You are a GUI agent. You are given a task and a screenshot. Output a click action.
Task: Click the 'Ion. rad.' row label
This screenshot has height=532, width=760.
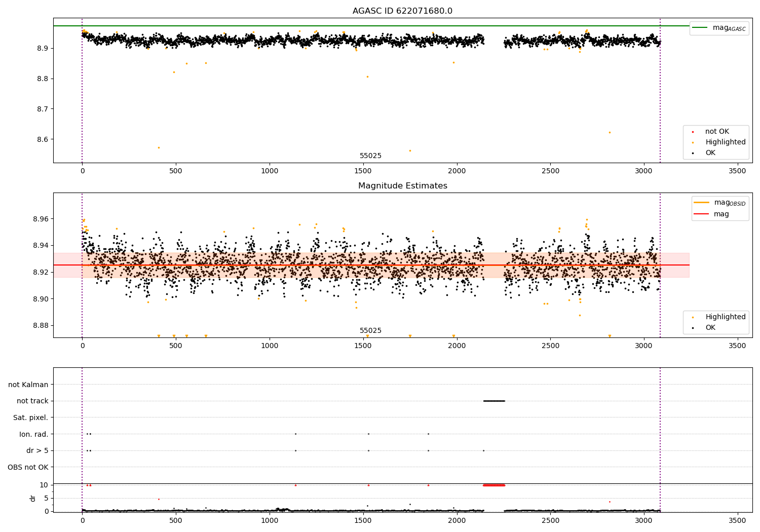point(34,434)
